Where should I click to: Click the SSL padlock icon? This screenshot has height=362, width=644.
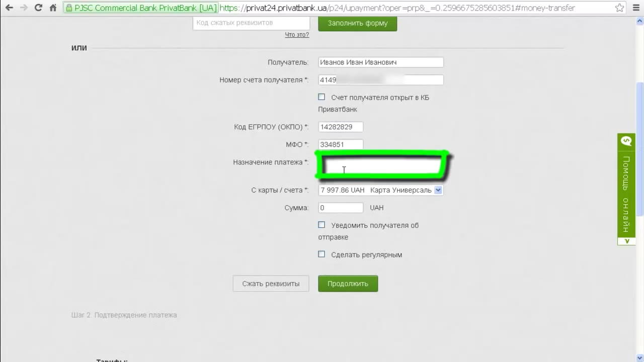69,8
